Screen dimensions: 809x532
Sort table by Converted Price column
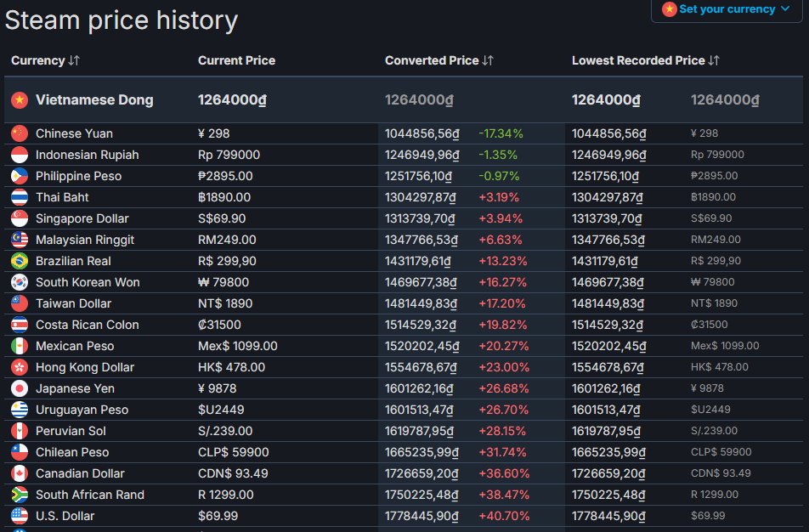439,60
